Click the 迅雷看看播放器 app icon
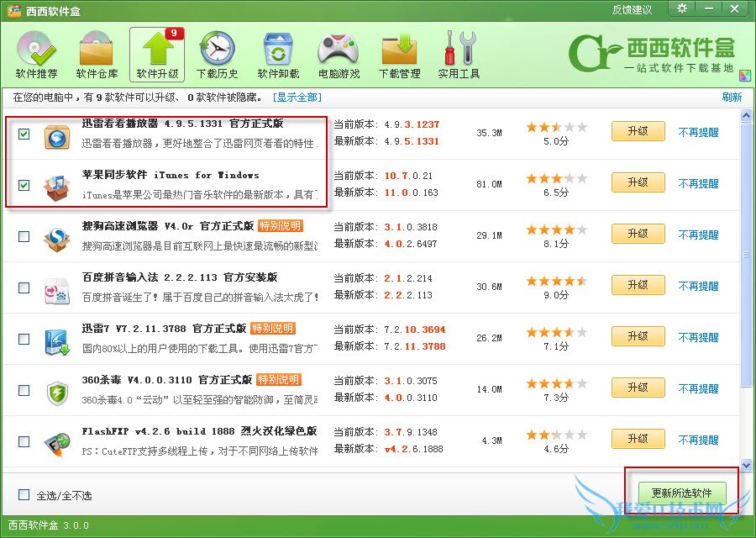Screen dimensions: 756x538 click(x=57, y=138)
